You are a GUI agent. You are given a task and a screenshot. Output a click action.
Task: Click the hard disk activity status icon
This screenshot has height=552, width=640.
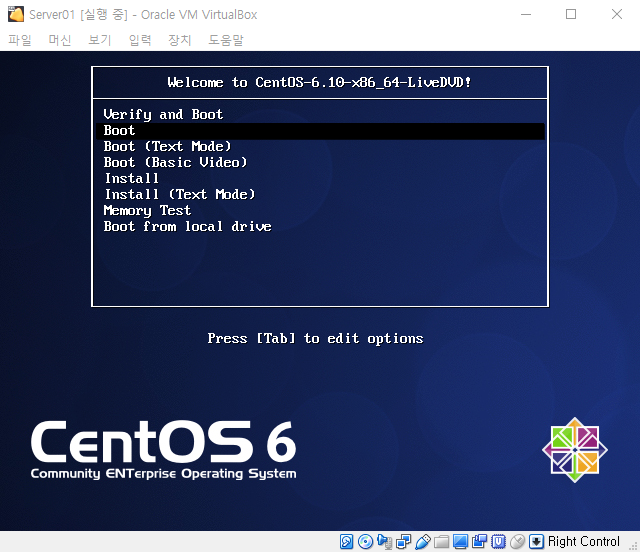[x=347, y=541]
